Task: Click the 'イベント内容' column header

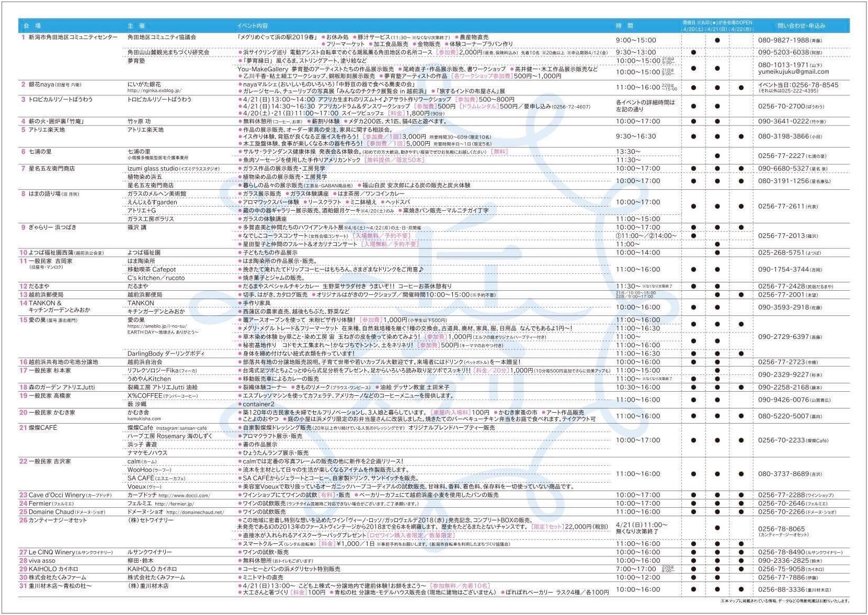Action: coord(252,26)
